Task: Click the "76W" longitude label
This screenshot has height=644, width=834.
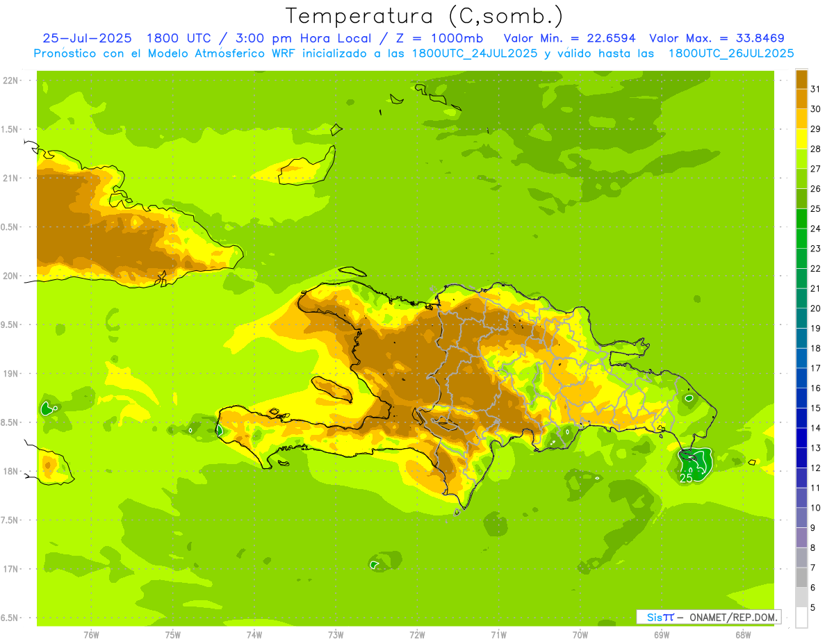Action: click(91, 634)
